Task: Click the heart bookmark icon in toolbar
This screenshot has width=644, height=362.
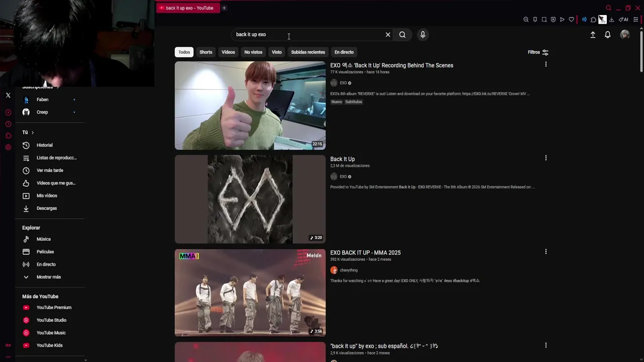Action: [571, 20]
